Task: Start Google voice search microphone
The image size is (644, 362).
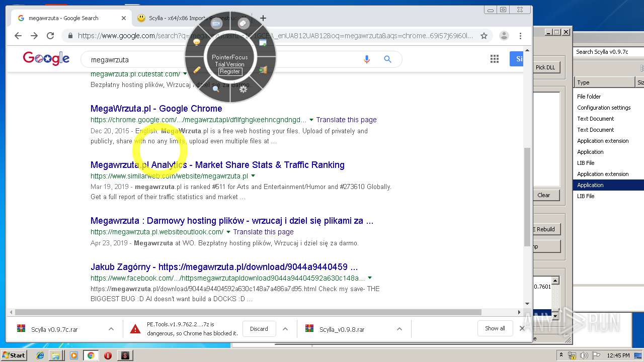Action: (x=367, y=59)
